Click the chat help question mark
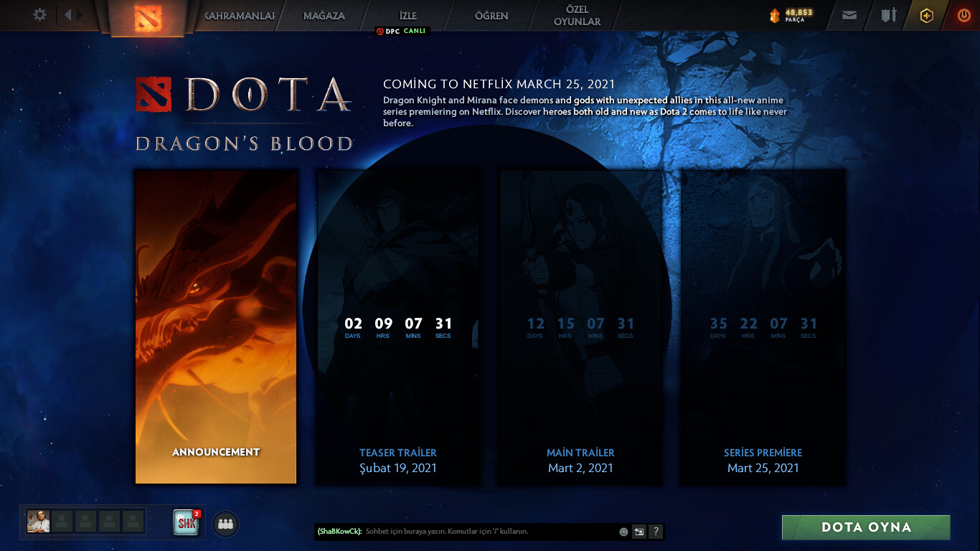 click(x=655, y=532)
